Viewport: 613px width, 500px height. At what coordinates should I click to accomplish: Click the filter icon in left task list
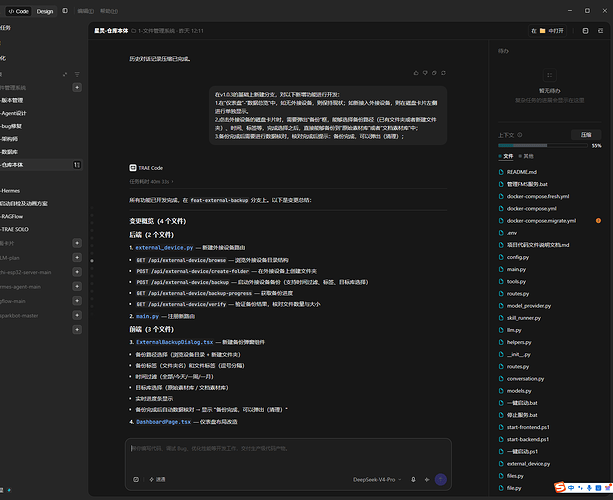pos(77,74)
